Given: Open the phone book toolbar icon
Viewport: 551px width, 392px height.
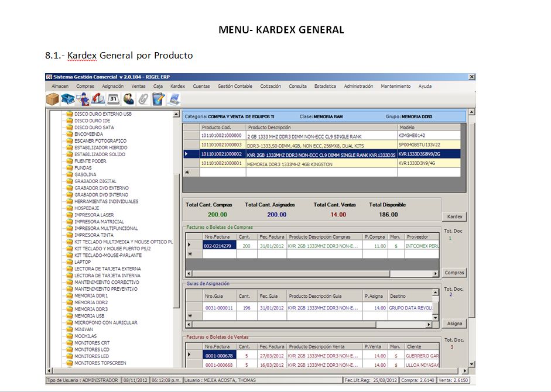Looking at the screenshot, I should click(x=98, y=99).
